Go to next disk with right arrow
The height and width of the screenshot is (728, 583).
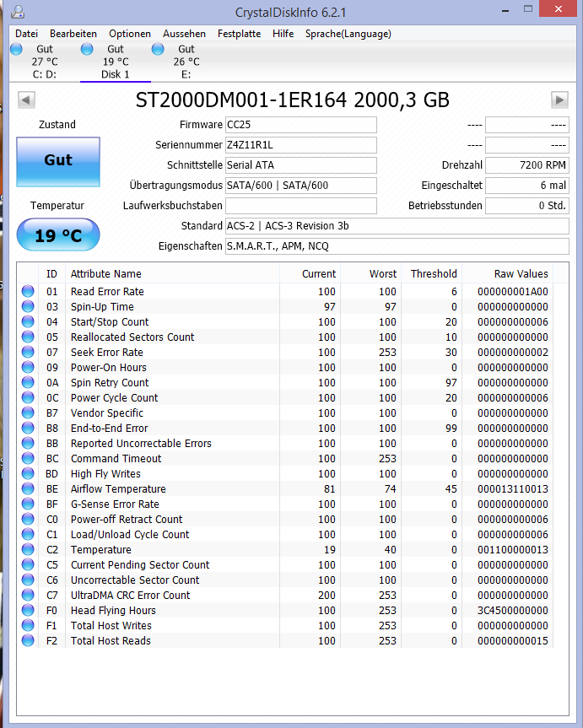pyautogui.click(x=559, y=100)
